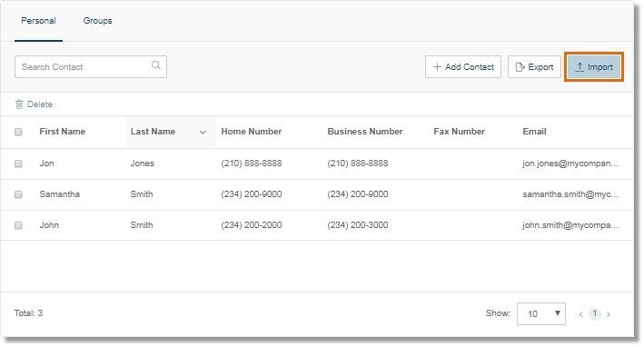644x347 pixels.
Task: Check the box for Jon Jones
Action: tap(18, 164)
